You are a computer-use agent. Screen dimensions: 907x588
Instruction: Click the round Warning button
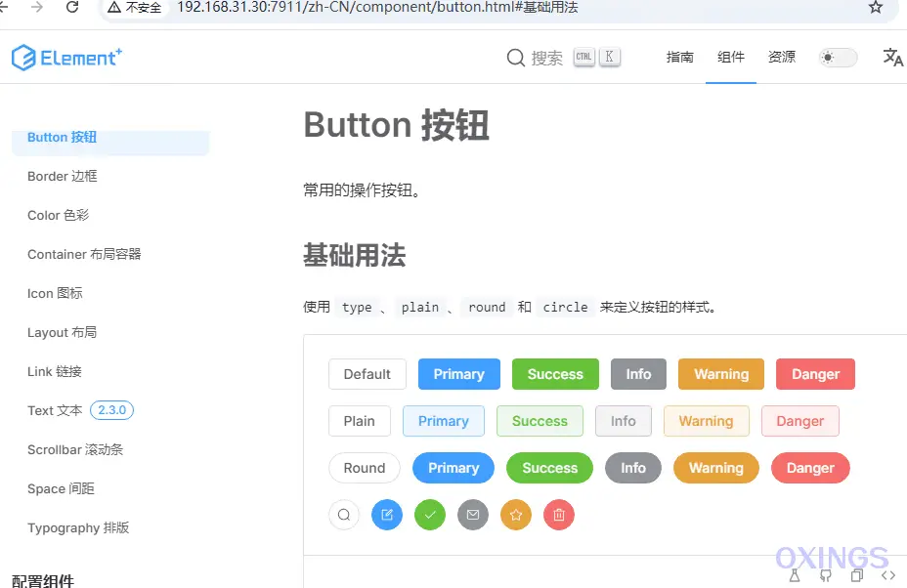tap(716, 468)
